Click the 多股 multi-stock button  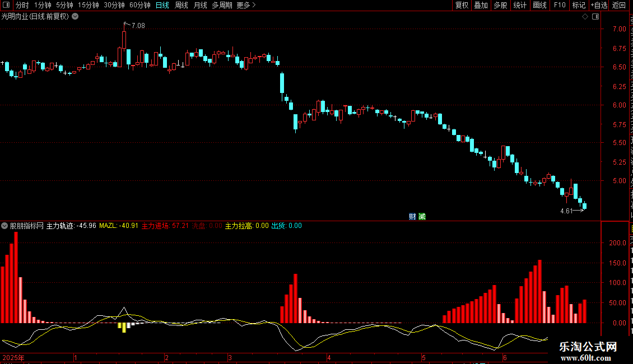[x=500, y=5]
